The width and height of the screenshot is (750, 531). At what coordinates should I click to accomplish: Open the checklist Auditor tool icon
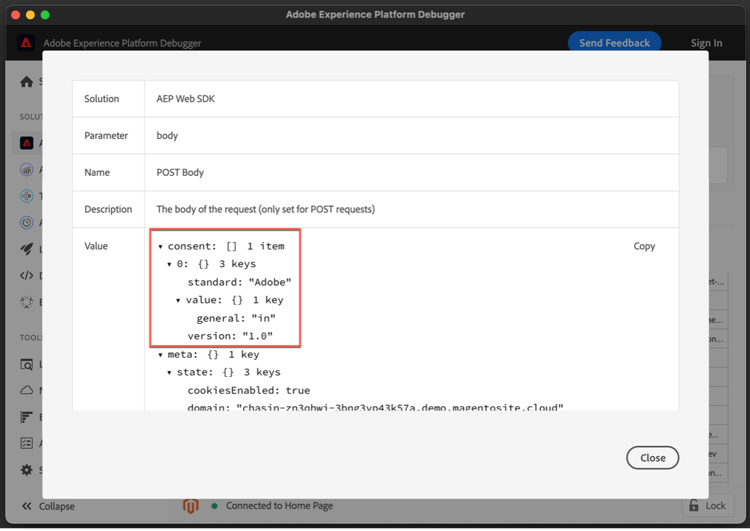coord(26,443)
